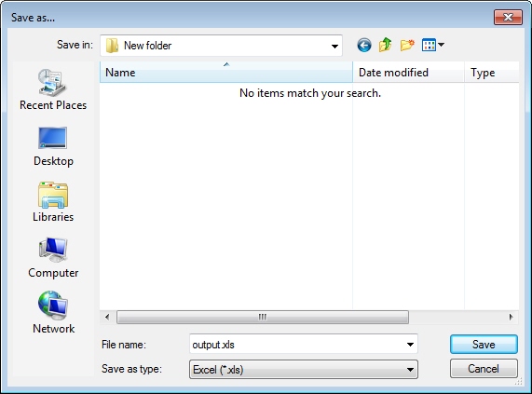
Task: Sort by the Name column header
Action: 226,73
